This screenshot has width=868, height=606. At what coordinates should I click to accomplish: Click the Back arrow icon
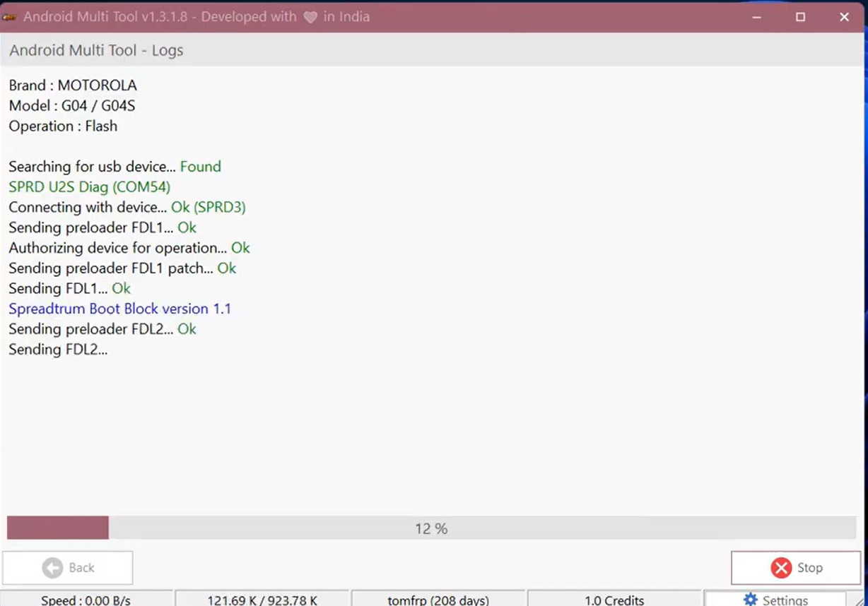coord(52,568)
